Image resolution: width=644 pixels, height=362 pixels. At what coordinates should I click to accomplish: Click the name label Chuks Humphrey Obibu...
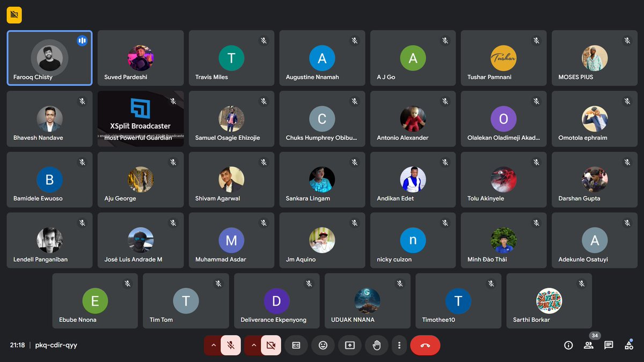pyautogui.click(x=321, y=138)
